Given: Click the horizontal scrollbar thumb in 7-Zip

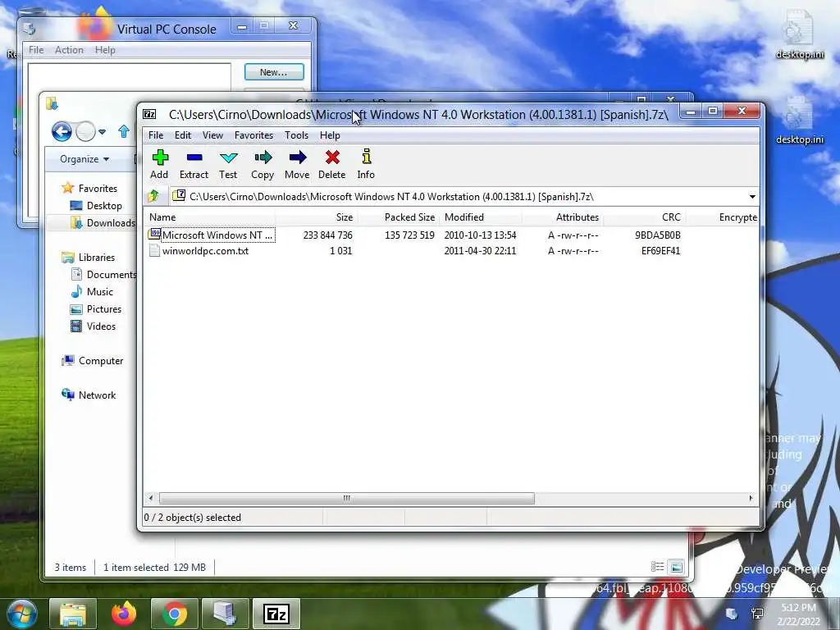Looking at the screenshot, I should [x=347, y=498].
